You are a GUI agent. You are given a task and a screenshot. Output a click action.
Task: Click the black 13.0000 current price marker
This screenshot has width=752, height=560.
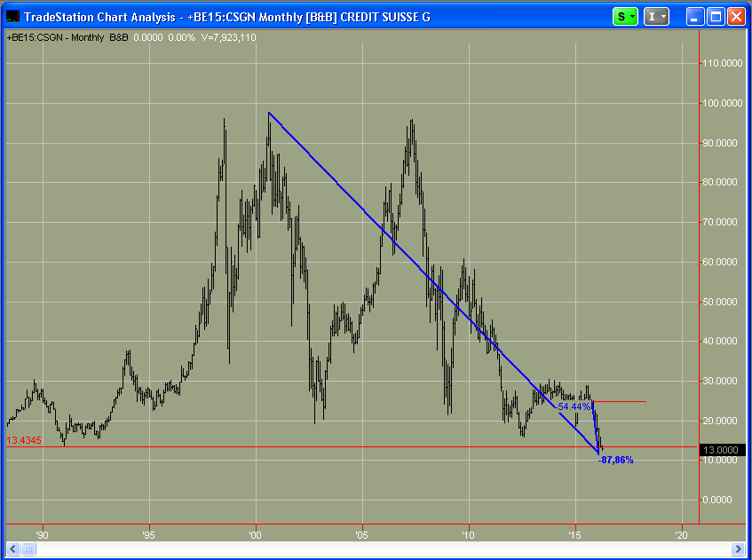(x=722, y=450)
